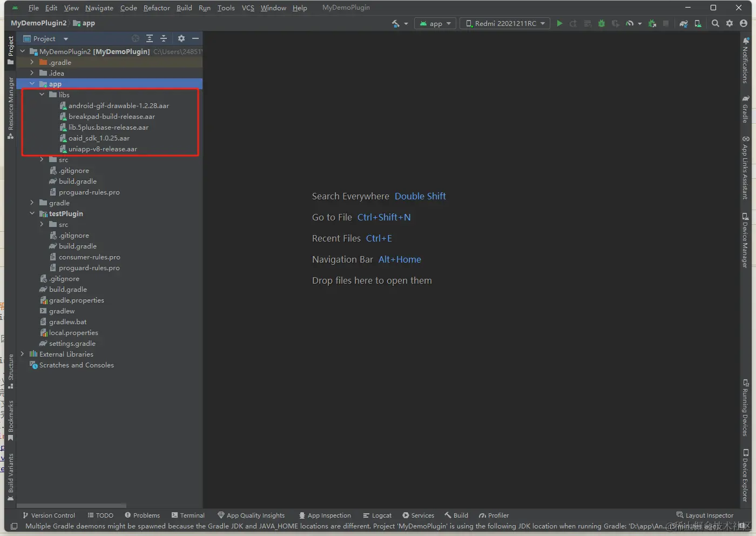This screenshot has width=756, height=536.
Task: Open the Project panel options gear
Action: tap(181, 38)
